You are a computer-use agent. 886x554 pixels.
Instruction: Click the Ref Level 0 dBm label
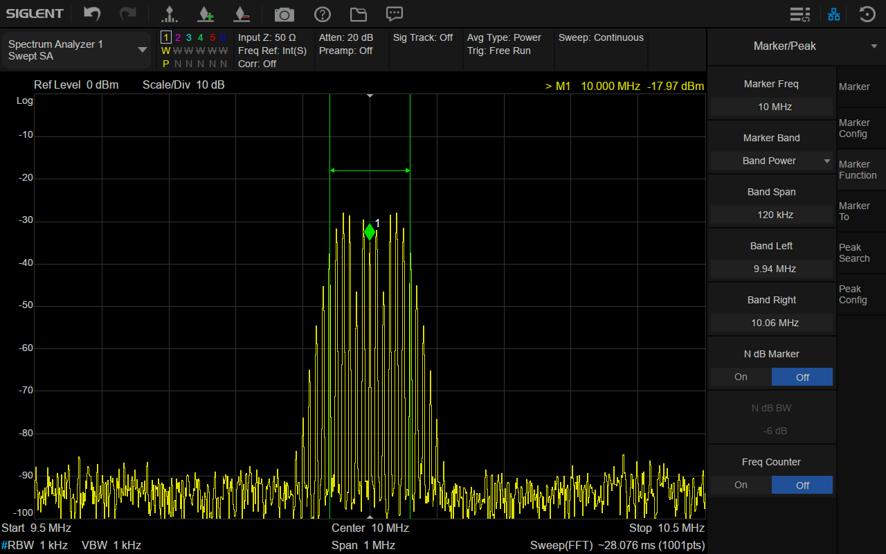tap(76, 85)
